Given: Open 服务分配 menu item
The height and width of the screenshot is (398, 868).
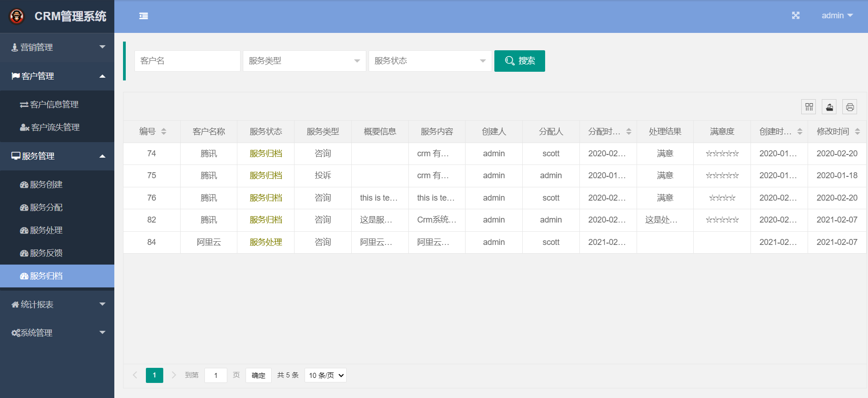Looking at the screenshot, I should click(x=57, y=207).
